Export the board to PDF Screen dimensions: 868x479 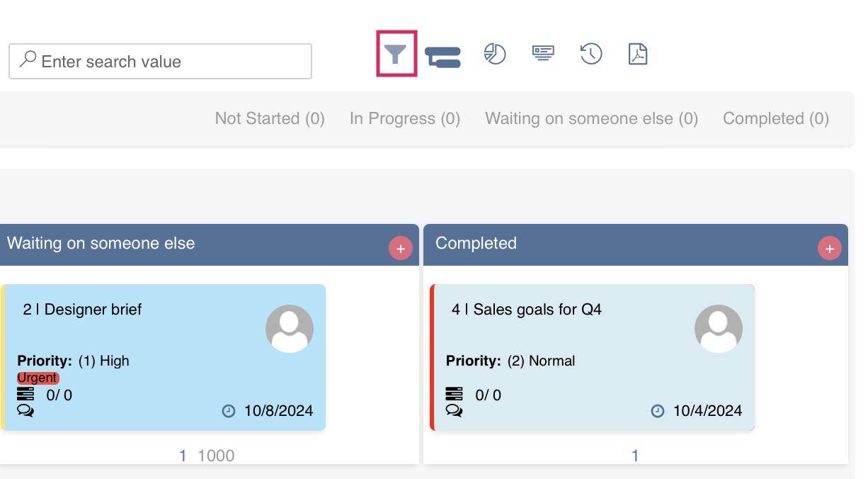coord(638,52)
